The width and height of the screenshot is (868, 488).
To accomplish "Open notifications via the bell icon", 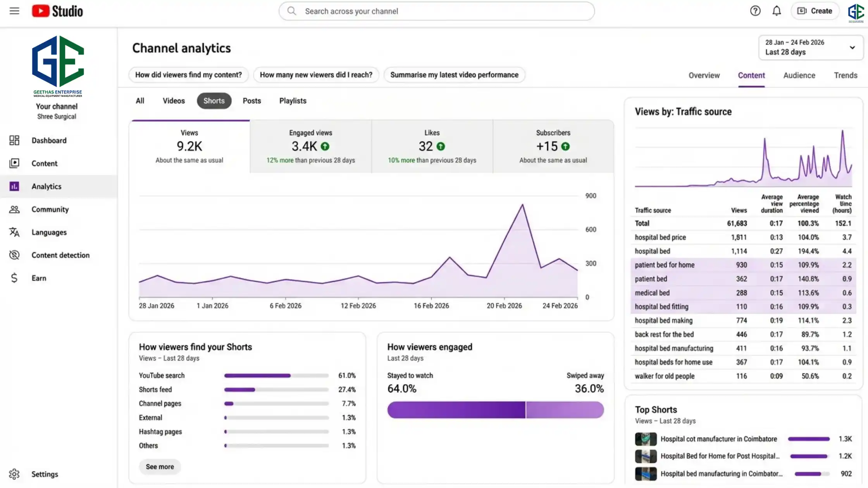I will [777, 11].
